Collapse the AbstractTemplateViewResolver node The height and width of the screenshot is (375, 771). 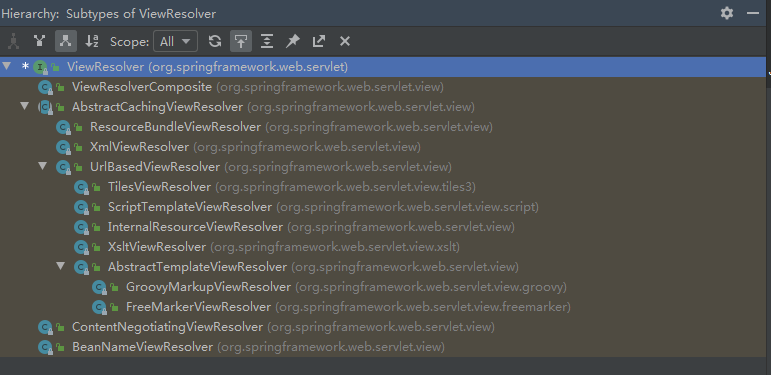pos(61,266)
